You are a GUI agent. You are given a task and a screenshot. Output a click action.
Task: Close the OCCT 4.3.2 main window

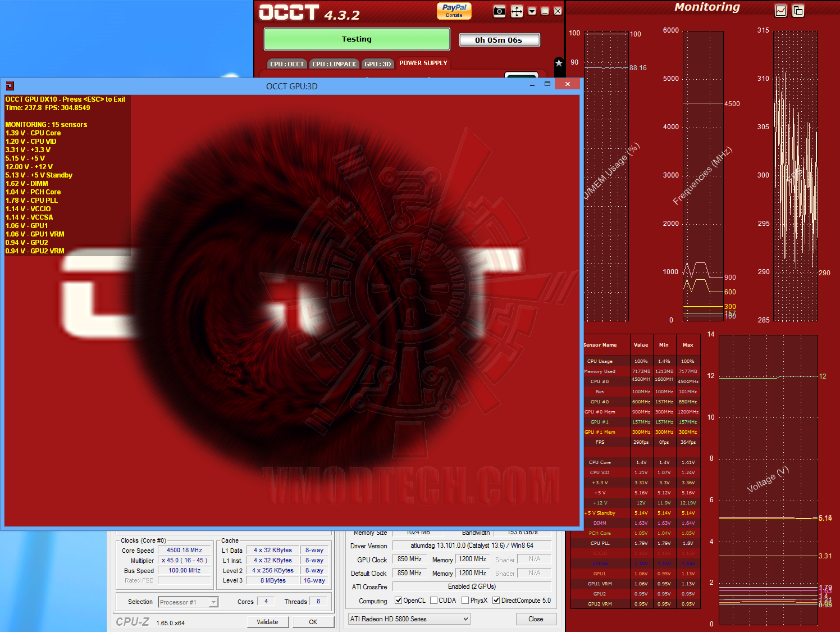(x=558, y=11)
